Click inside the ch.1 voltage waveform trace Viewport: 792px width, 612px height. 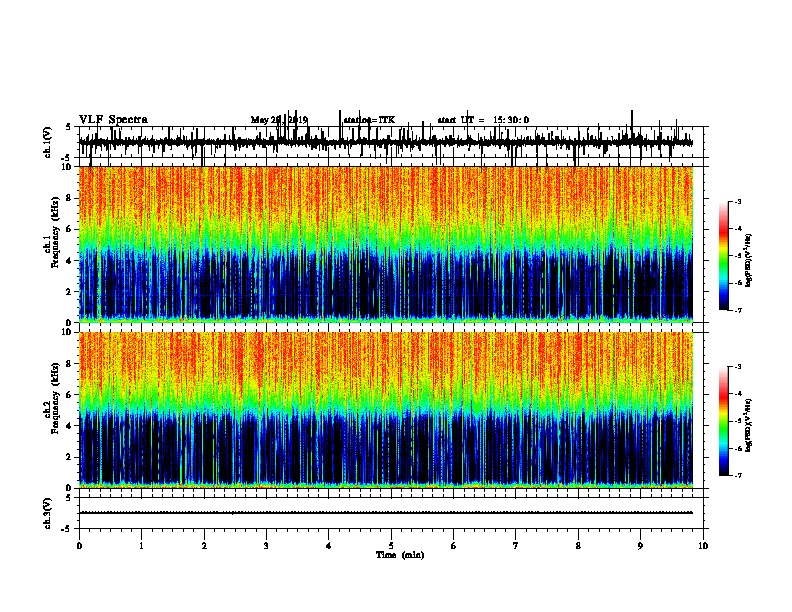point(385,142)
